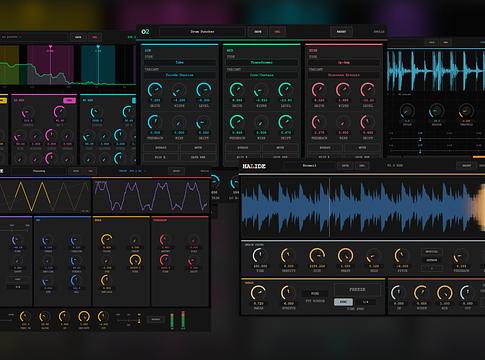Click the Size knob in Halide
The height and width of the screenshot is (360, 485).
coord(317,256)
